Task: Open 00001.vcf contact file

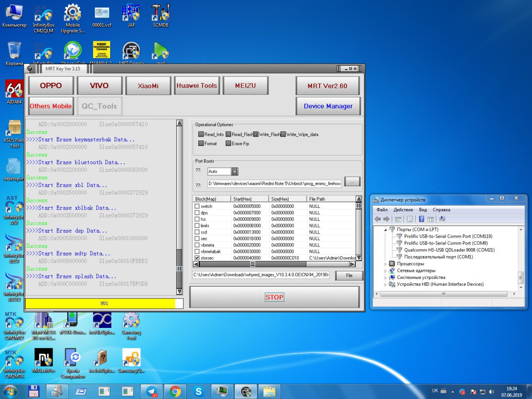Action: [102, 16]
